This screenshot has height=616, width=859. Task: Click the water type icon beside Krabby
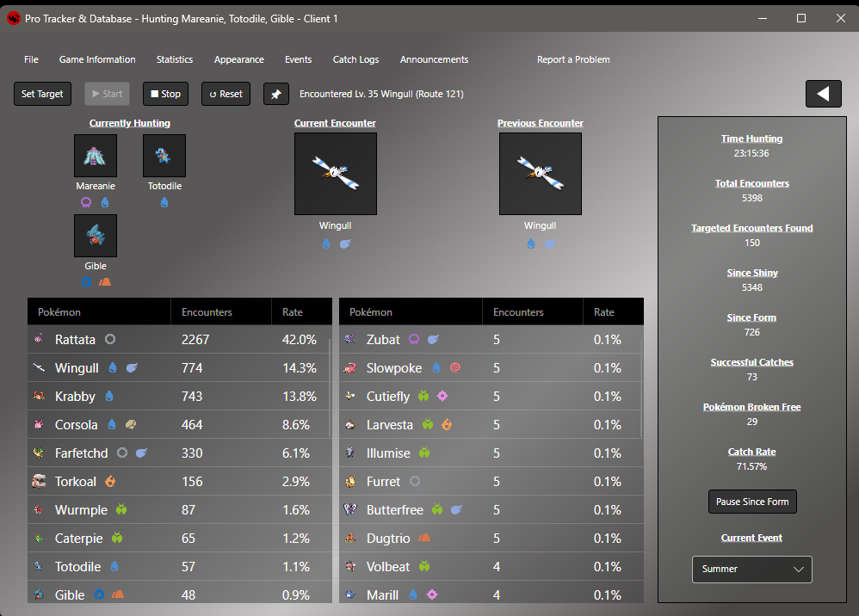pyautogui.click(x=109, y=396)
